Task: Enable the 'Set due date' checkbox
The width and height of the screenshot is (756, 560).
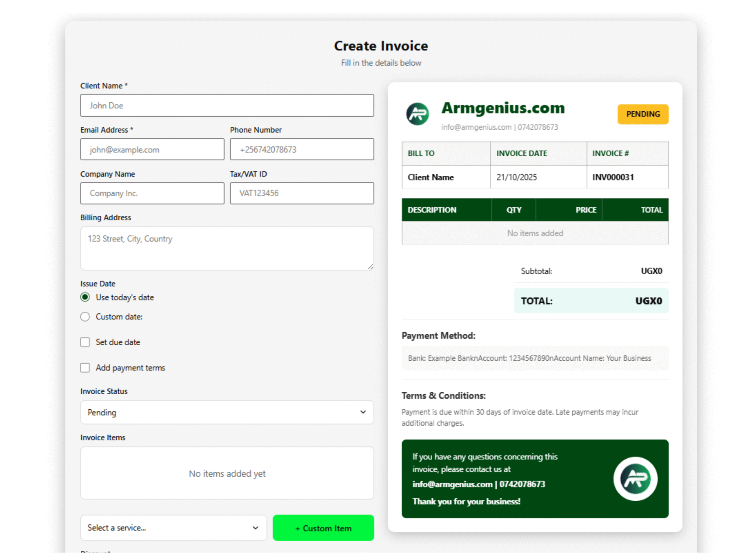Action: point(85,342)
